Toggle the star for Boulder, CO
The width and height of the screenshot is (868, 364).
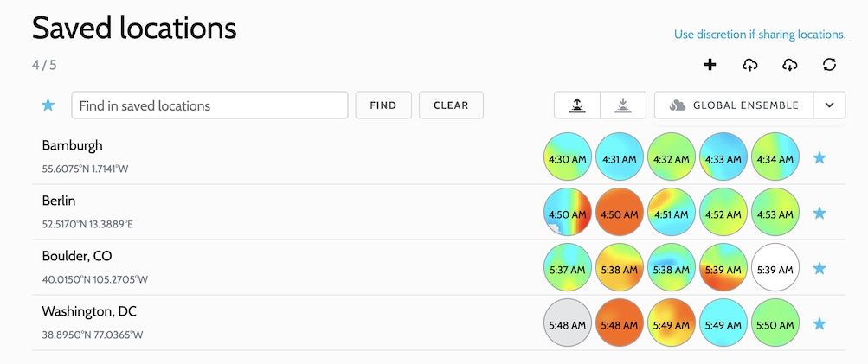(820, 268)
